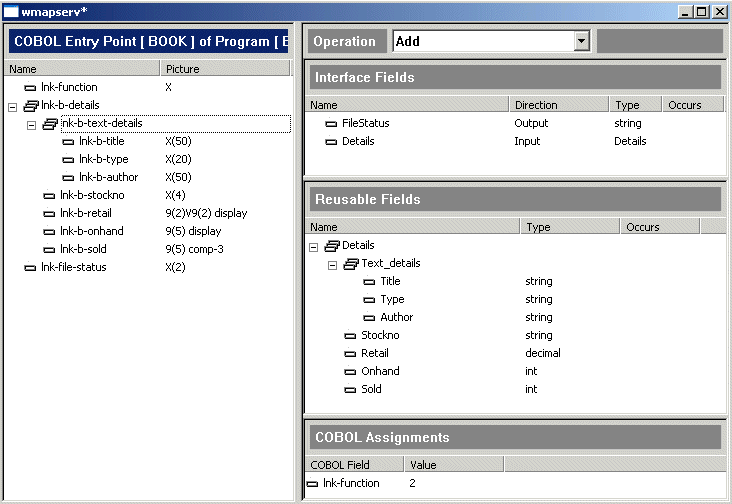The height and width of the screenshot is (504, 732).
Task: Click the Picture column header
Action: [x=182, y=69]
